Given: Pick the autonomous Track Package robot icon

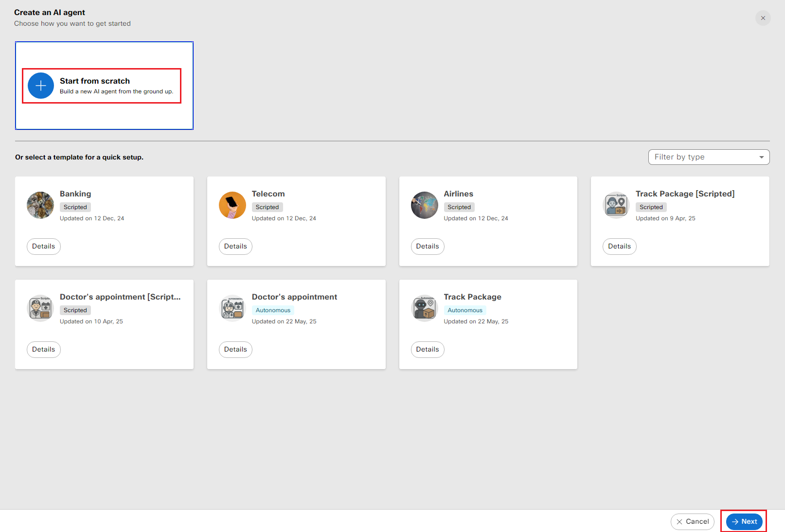Looking at the screenshot, I should pos(424,308).
